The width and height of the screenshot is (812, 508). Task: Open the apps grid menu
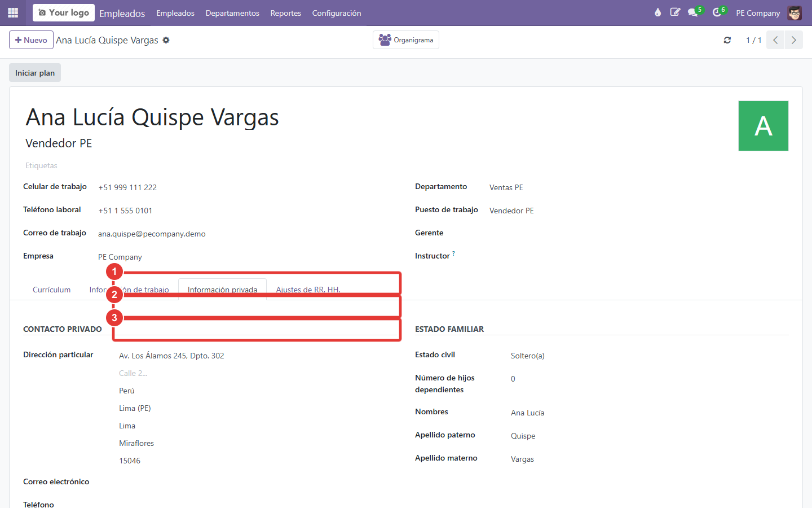point(13,12)
